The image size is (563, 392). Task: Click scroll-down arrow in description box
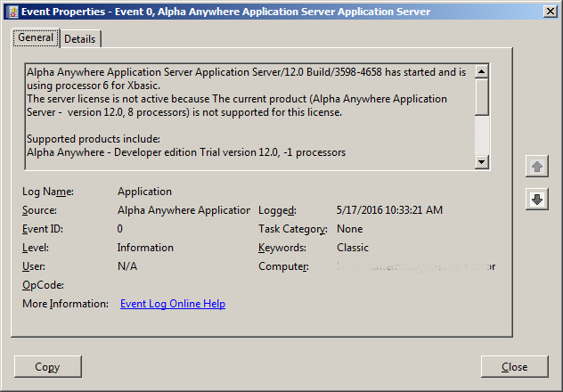coord(482,162)
